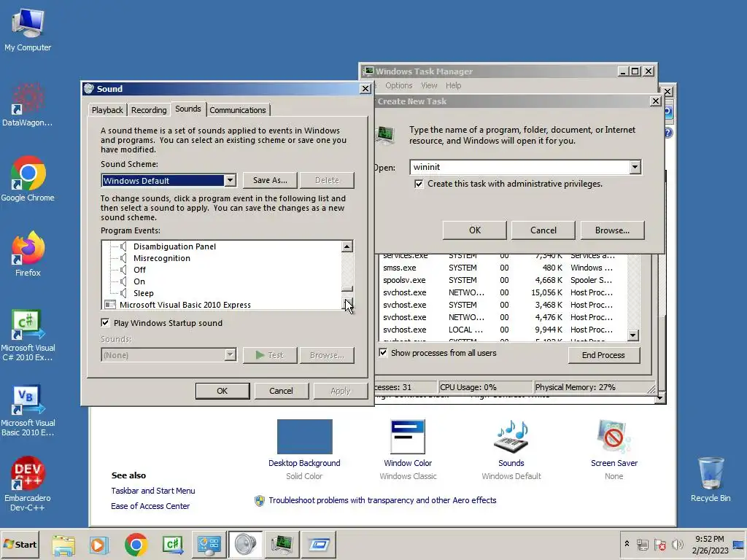Switch to the Recording tab
This screenshot has width=747, height=560.
(x=149, y=110)
